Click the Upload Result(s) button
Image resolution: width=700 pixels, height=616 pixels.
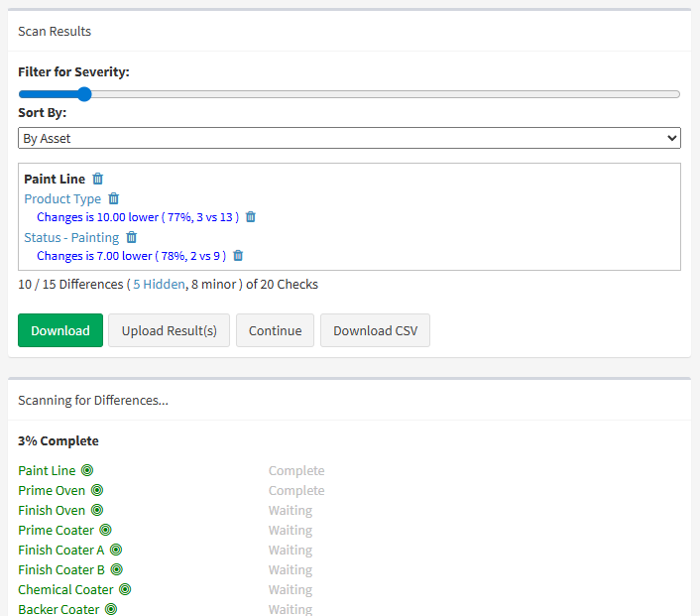(169, 331)
